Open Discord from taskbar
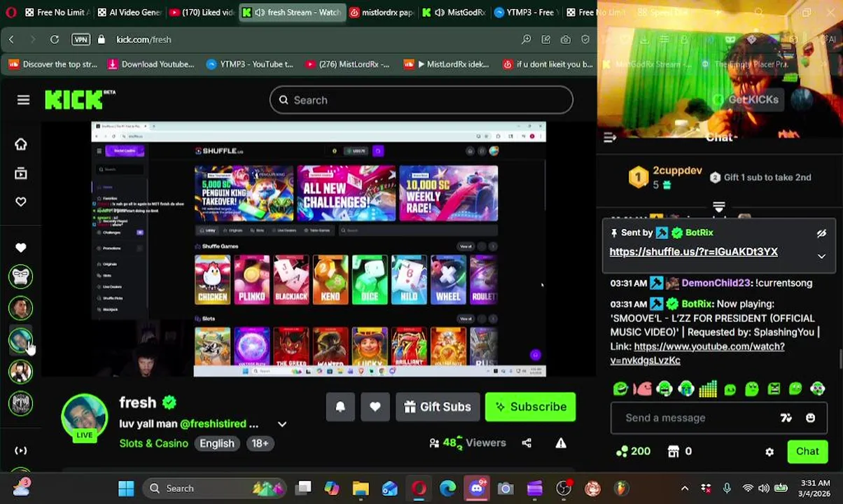The image size is (843, 504). tap(477, 488)
